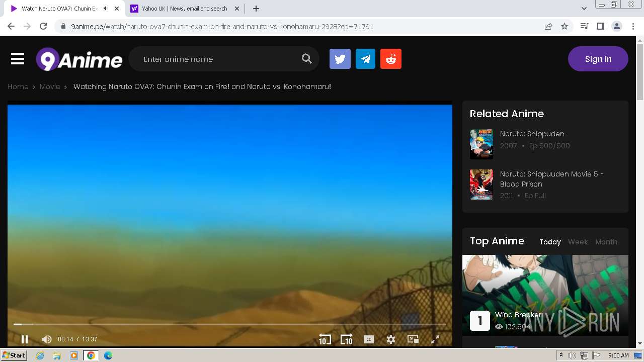Open the hamburger menu on 9Anime
The width and height of the screenshot is (644, 362).
(18, 59)
